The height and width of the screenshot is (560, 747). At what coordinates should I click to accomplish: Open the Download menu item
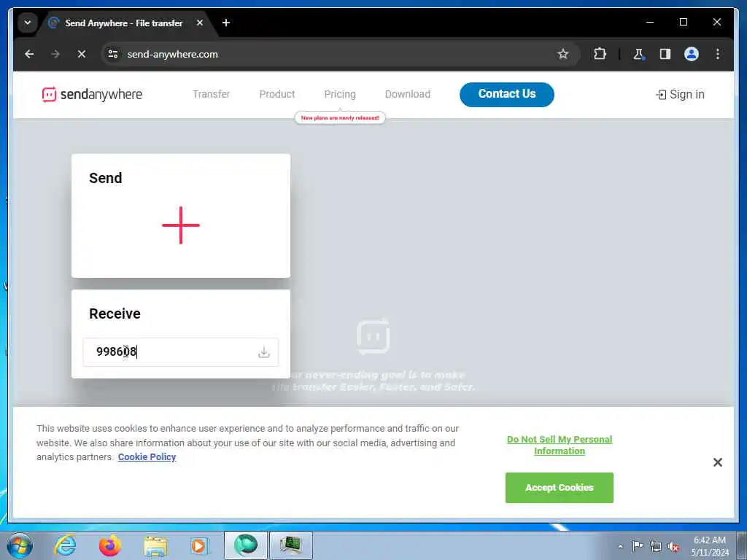(407, 94)
